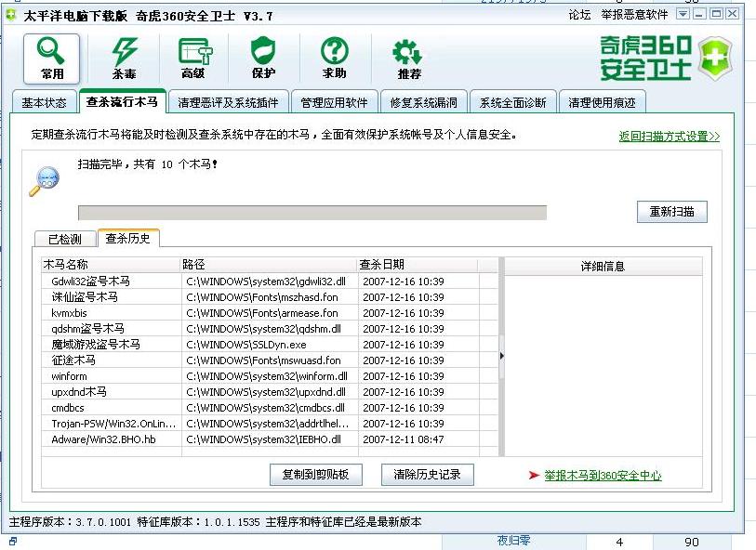Open the 杀毒 lightning bolt icon

click(124, 58)
